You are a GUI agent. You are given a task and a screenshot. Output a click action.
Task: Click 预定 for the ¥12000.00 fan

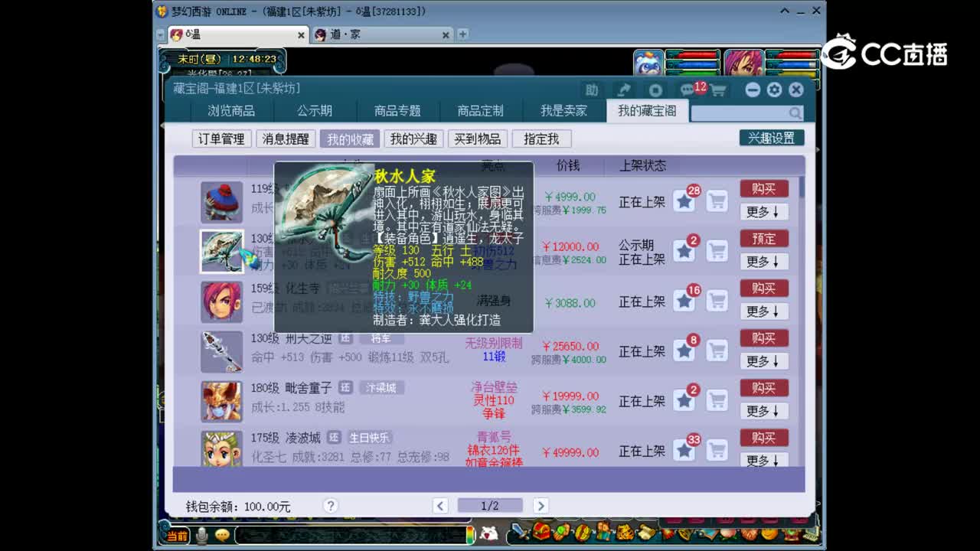point(764,239)
